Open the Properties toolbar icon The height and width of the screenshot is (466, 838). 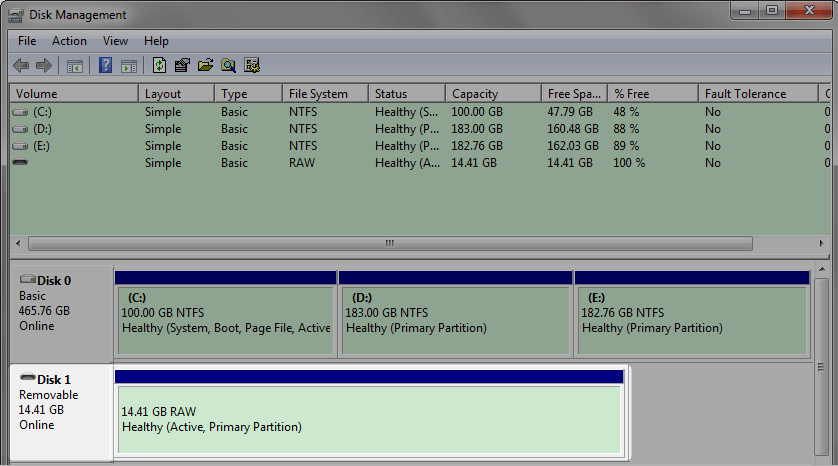(182, 66)
